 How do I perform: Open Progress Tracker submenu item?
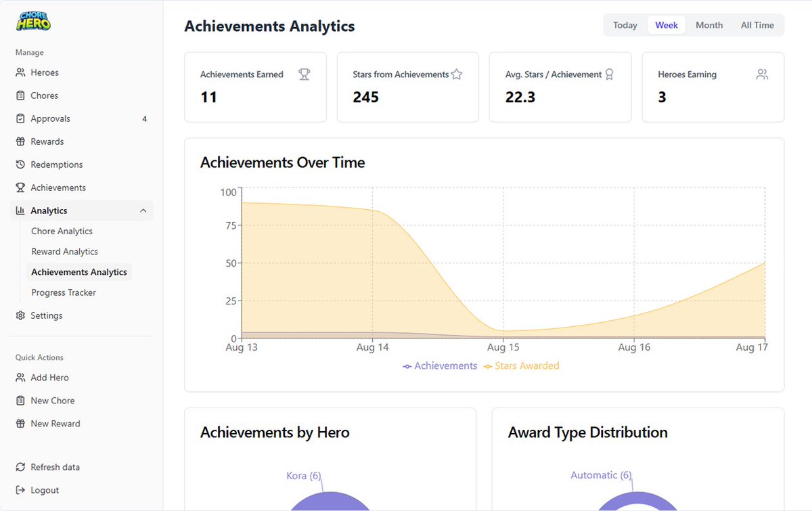64,292
